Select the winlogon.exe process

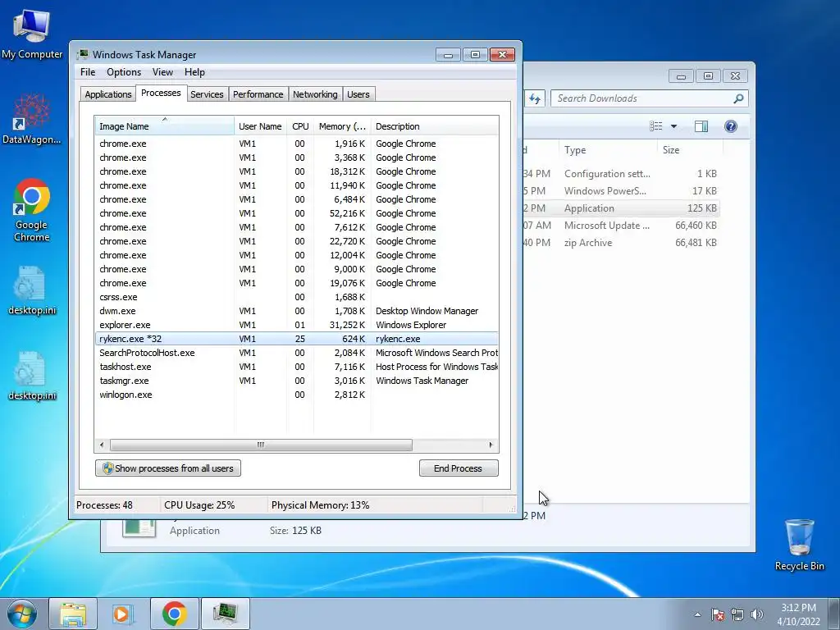[296, 395]
